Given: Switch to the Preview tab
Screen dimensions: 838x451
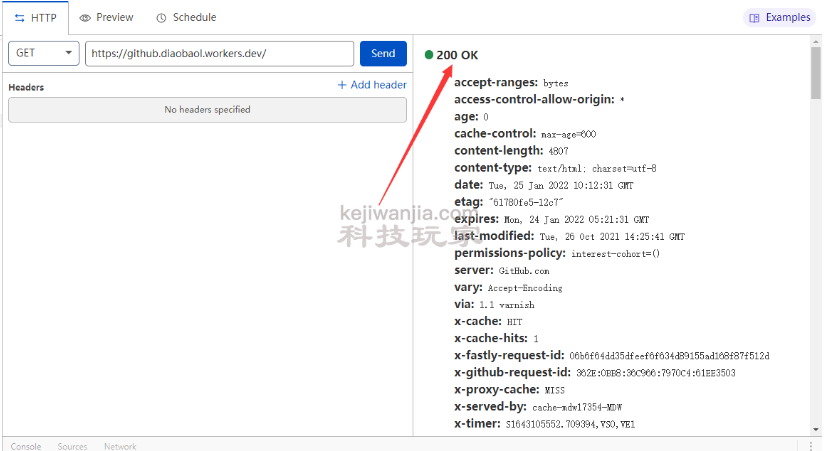Looking at the screenshot, I should 106,18.
